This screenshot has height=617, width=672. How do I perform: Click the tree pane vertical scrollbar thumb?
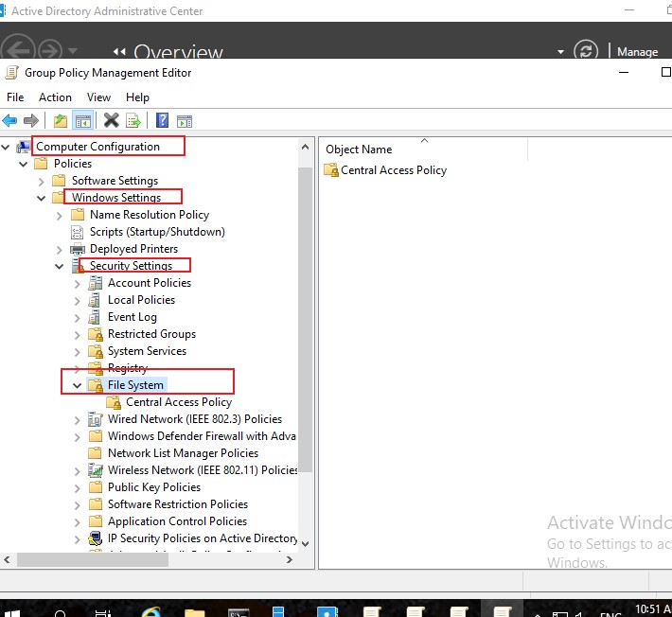(x=305, y=320)
